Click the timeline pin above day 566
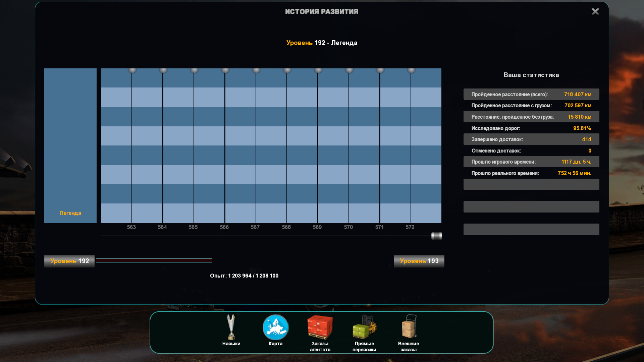644x362 pixels. click(x=225, y=70)
